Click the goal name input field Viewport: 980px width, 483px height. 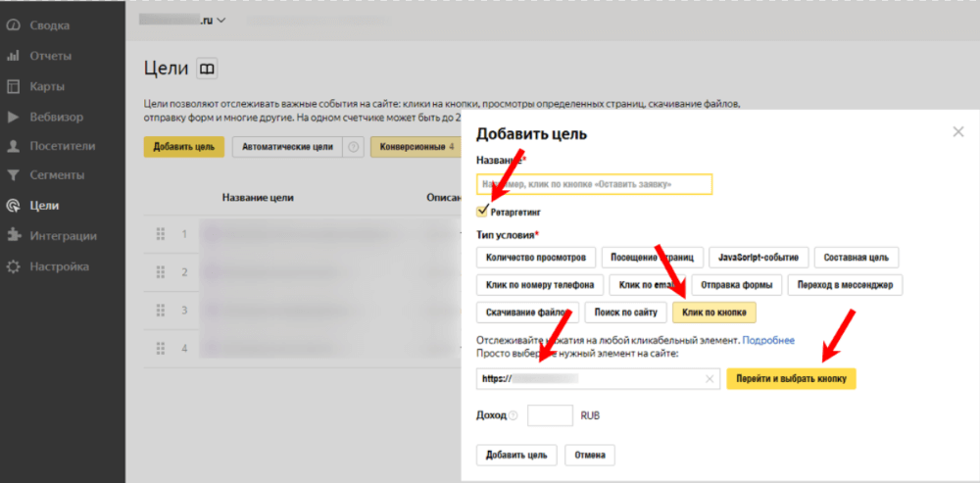pos(594,184)
